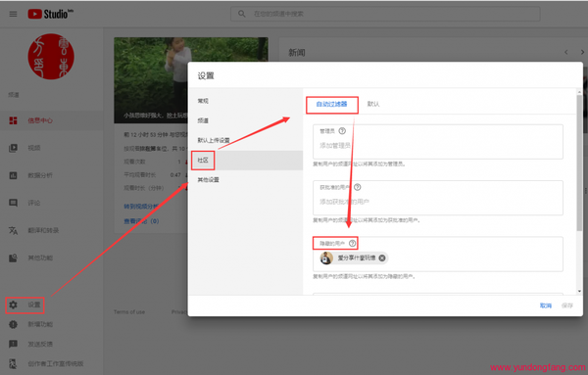Viewport: 588px width, 375px height.
Task: Click help icon beside 隐藏的用户
Action: pos(352,243)
